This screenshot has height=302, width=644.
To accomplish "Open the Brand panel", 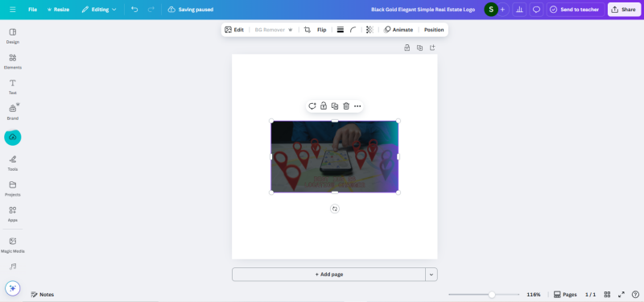I will 13,112.
